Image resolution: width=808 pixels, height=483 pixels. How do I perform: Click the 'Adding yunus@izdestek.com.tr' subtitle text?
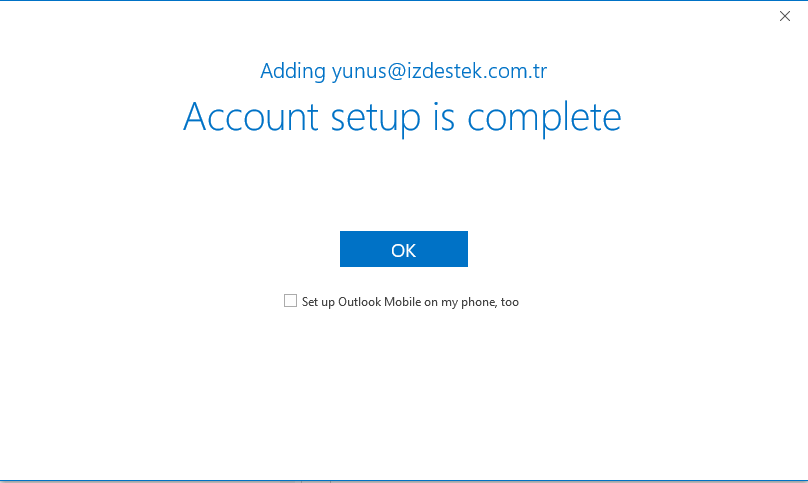point(403,71)
